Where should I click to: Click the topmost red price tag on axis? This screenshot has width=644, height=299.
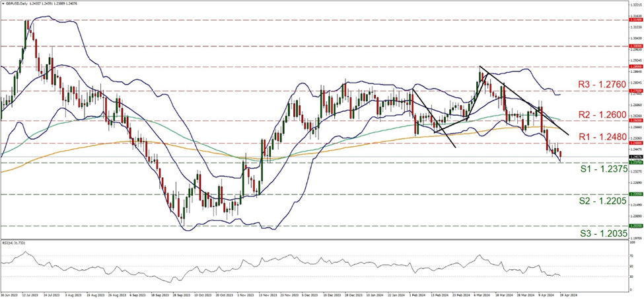636,20
